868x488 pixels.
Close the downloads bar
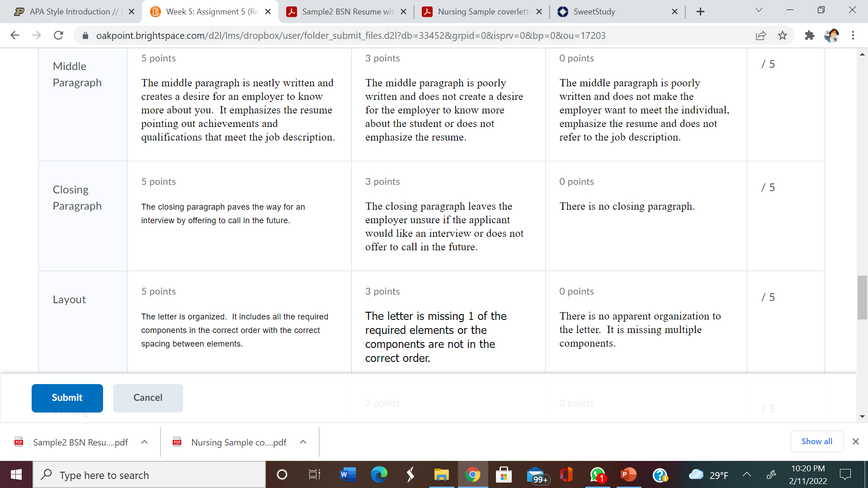click(856, 441)
